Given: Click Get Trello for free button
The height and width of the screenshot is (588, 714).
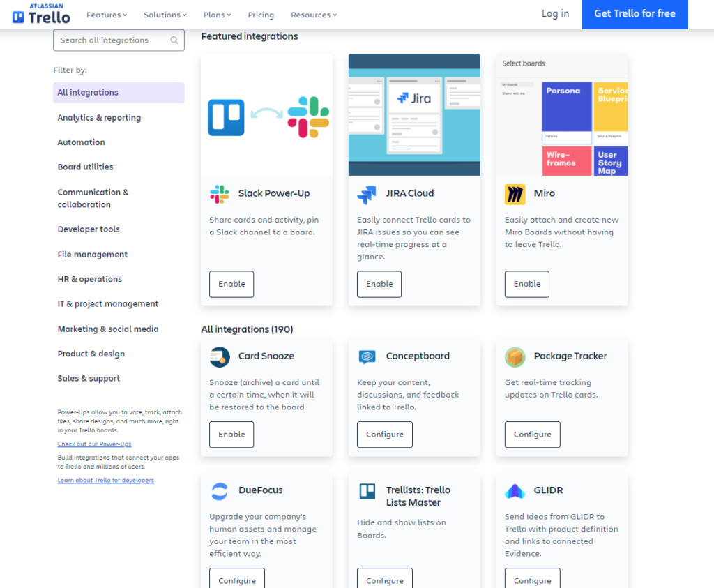Looking at the screenshot, I should [635, 14].
